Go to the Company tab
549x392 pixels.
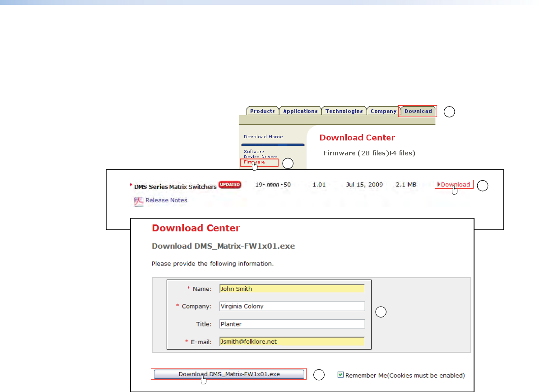tap(383, 111)
